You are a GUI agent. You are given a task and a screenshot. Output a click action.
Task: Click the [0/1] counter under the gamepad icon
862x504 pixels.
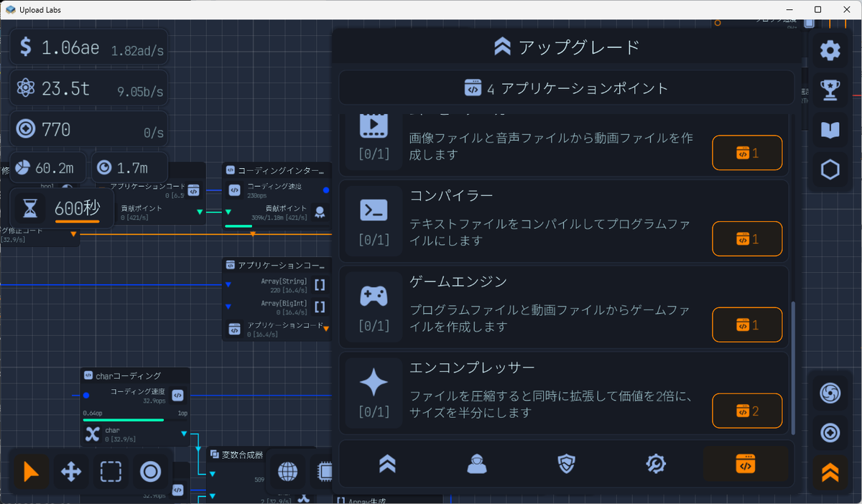pyautogui.click(x=374, y=326)
